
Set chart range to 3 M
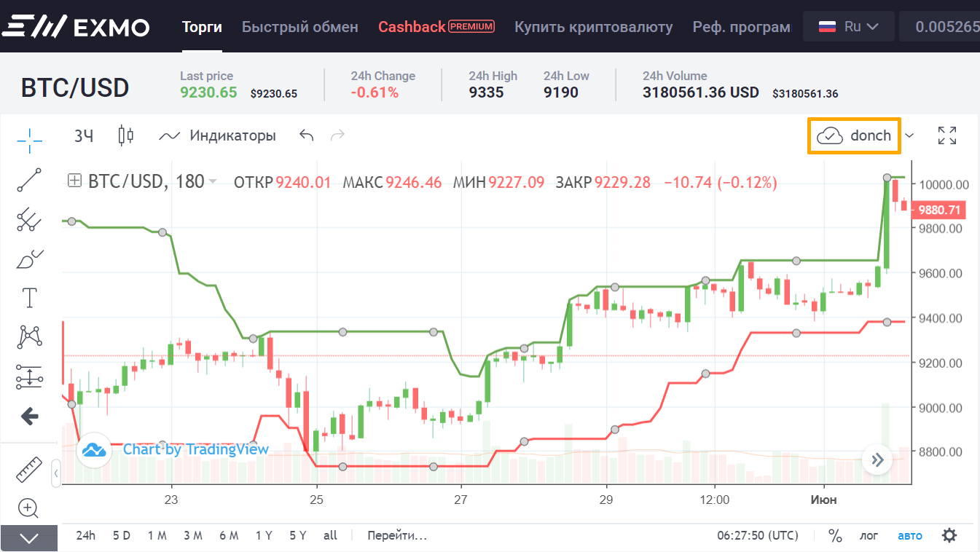192,536
